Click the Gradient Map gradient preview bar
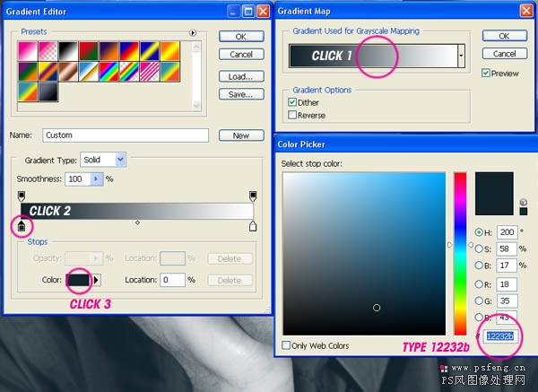Screen dimensions: 538x392 click(x=373, y=56)
